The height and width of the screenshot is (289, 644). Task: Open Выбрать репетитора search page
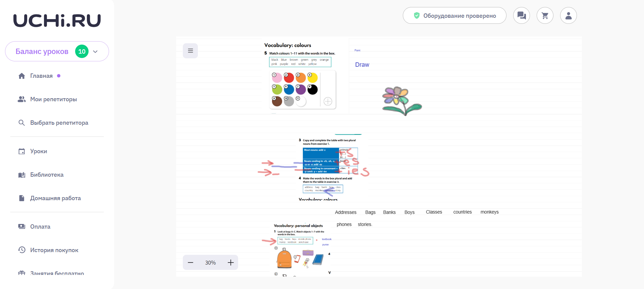tap(59, 123)
